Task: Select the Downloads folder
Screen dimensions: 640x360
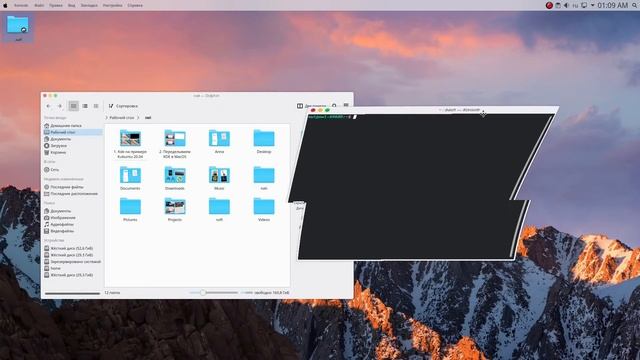Action: (x=175, y=178)
